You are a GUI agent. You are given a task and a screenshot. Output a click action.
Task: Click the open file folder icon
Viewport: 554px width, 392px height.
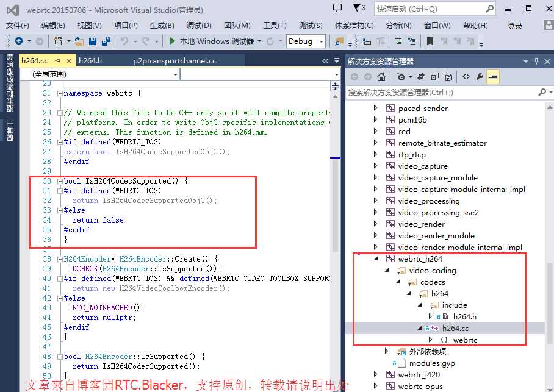(x=79, y=41)
